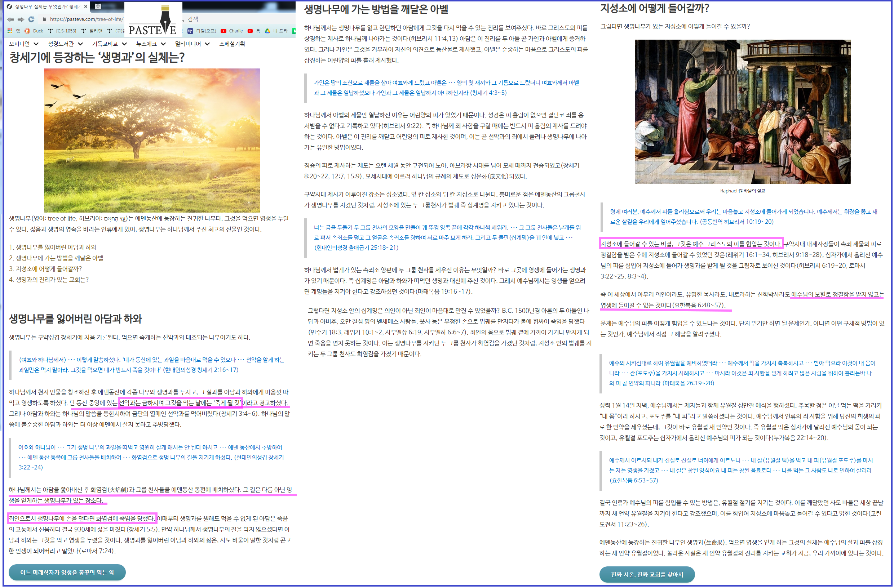Viewport: 894px width, 588px height.
Task: Click the sunset tree of life image
Action: (152, 141)
